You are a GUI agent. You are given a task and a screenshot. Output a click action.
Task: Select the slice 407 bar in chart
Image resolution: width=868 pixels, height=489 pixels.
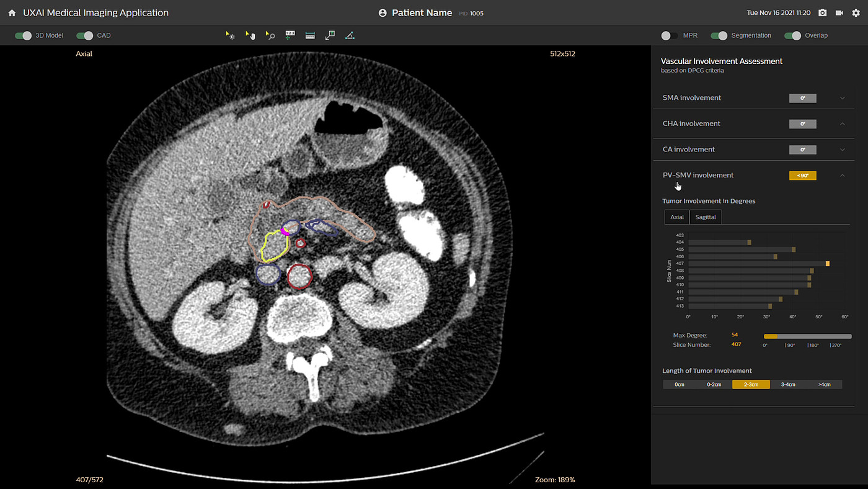click(x=759, y=264)
